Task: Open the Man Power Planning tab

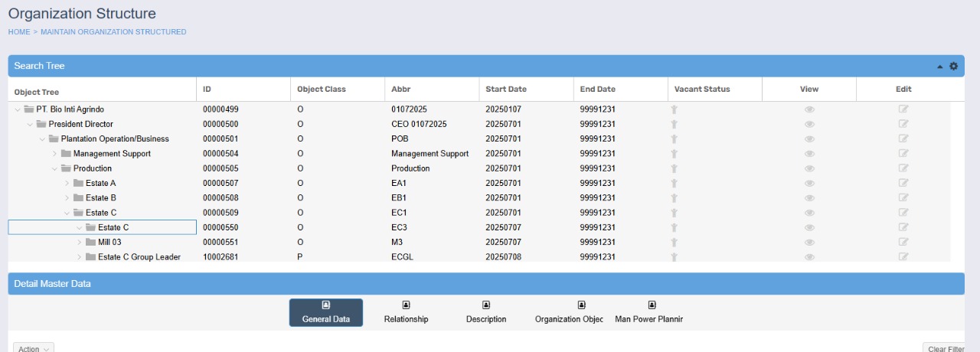Action: pos(649,312)
